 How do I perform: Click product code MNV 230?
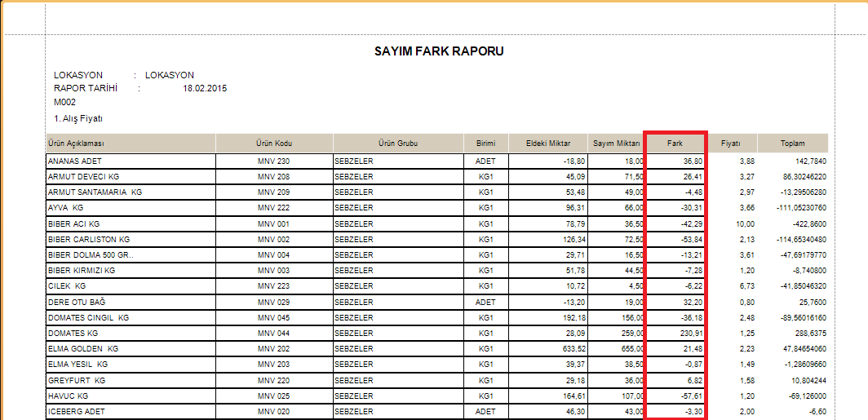pos(274,161)
